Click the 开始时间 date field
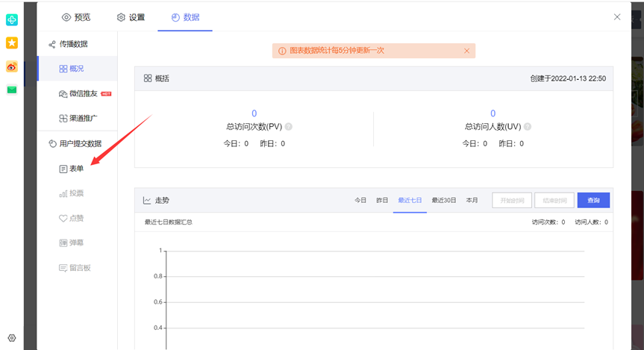Screen dimensions: 644x350 [511, 200]
